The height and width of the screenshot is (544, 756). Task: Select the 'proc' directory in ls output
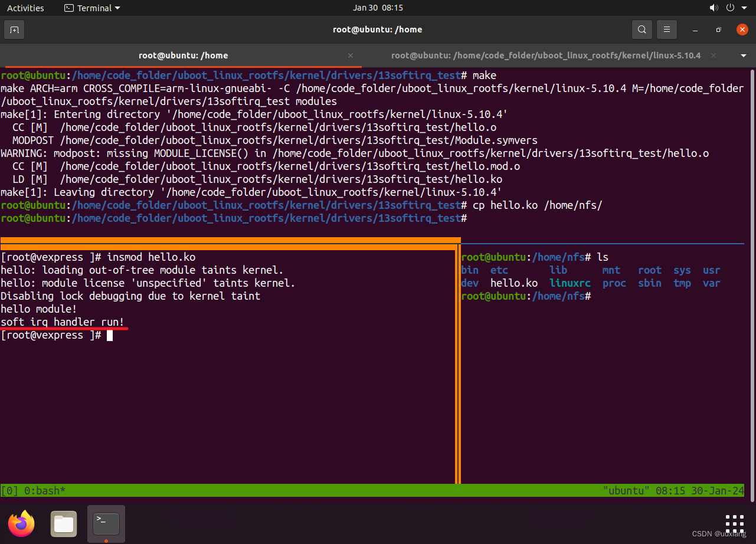tap(614, 283)
